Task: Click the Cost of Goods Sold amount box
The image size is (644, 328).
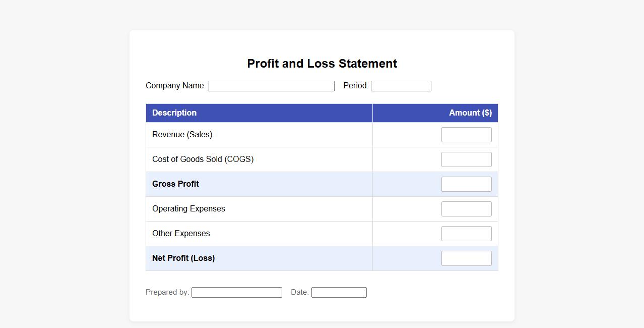Action: point(466,159)
